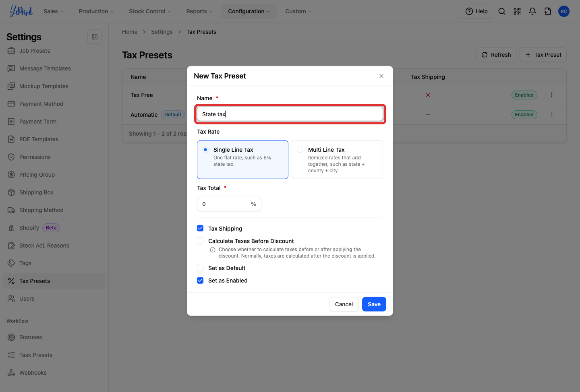
Task: Open row actions for Tax Free preset
Action: 552,95
